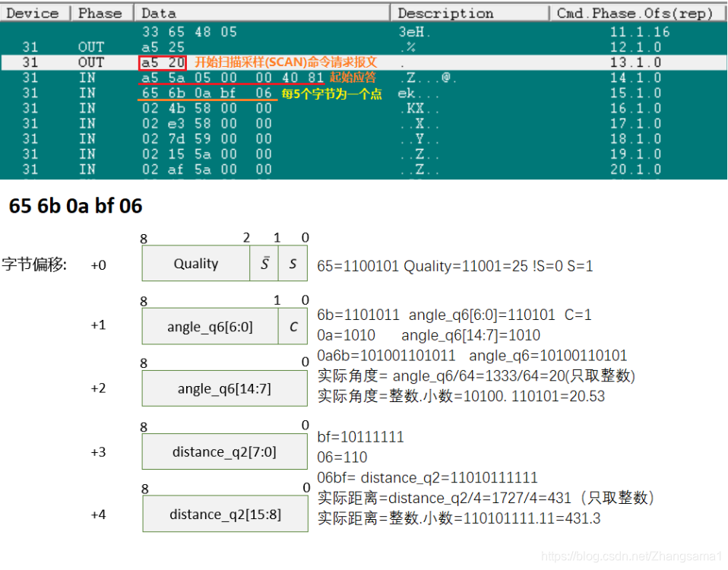Click the description cell 'ek...'
The width and height of the screenshot is (728, 570).
[418, 93]
